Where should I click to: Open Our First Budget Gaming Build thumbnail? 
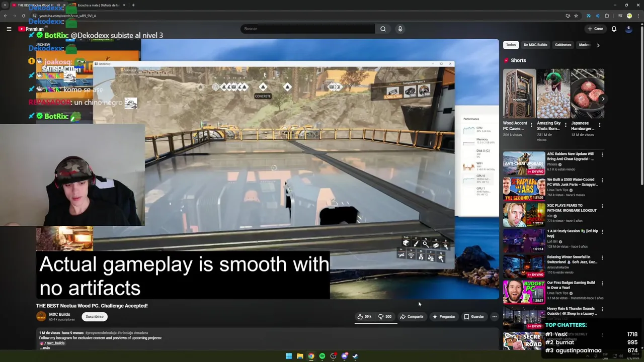pyautogui.click(x=524, y=292)
